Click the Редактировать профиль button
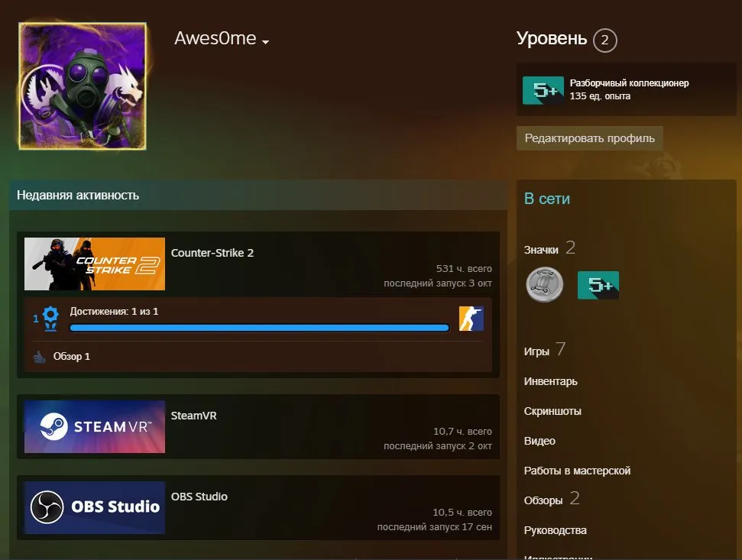This screenshot has width=742, height=560. pos(590,138)
